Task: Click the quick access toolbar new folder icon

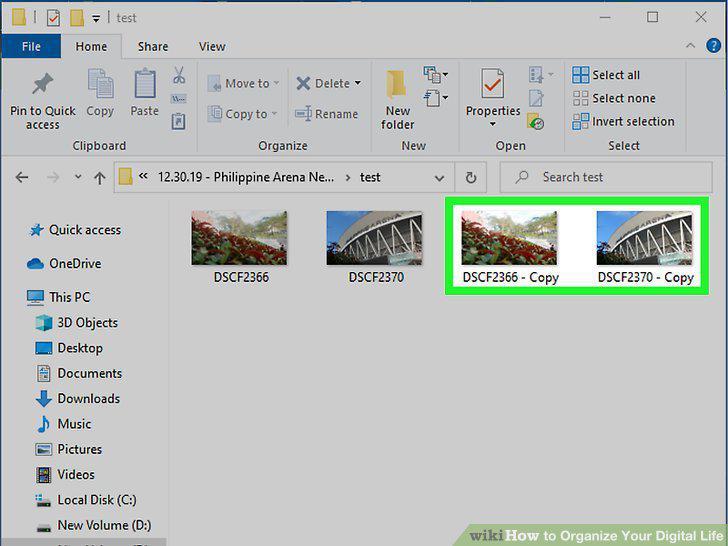Action: coord(77,18)
